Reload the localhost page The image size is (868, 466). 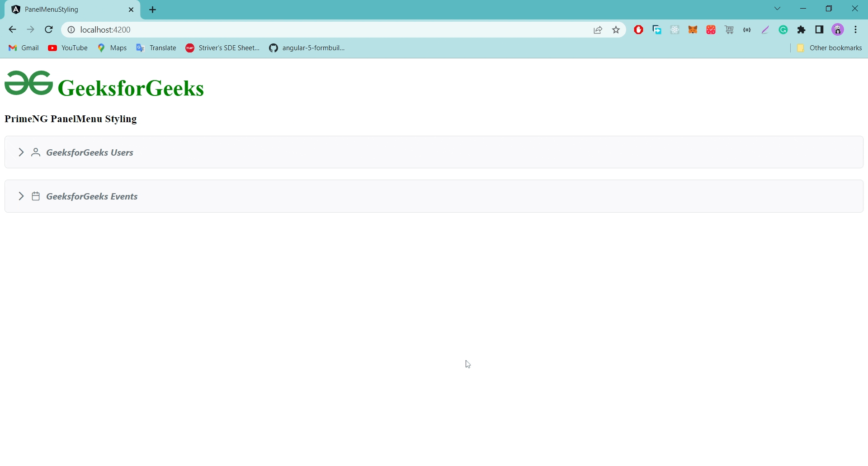tap(49, 30)
